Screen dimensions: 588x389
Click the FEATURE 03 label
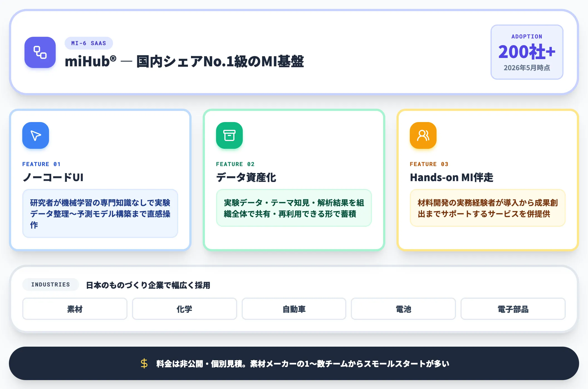pyautogui.click(x=429, y=164)
